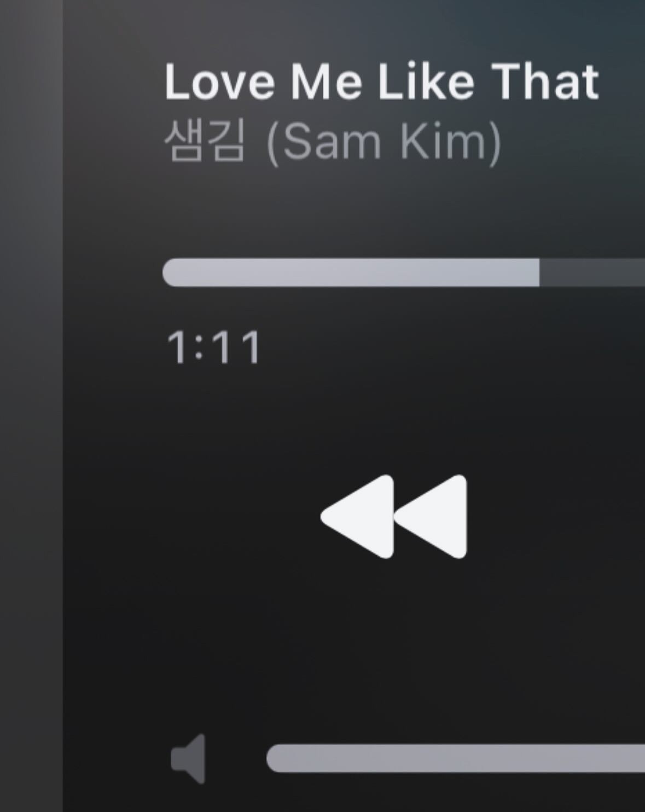Mute audio with the speaker icon
The width and height of the screenshot is (645, 812).
pos(188,758)
